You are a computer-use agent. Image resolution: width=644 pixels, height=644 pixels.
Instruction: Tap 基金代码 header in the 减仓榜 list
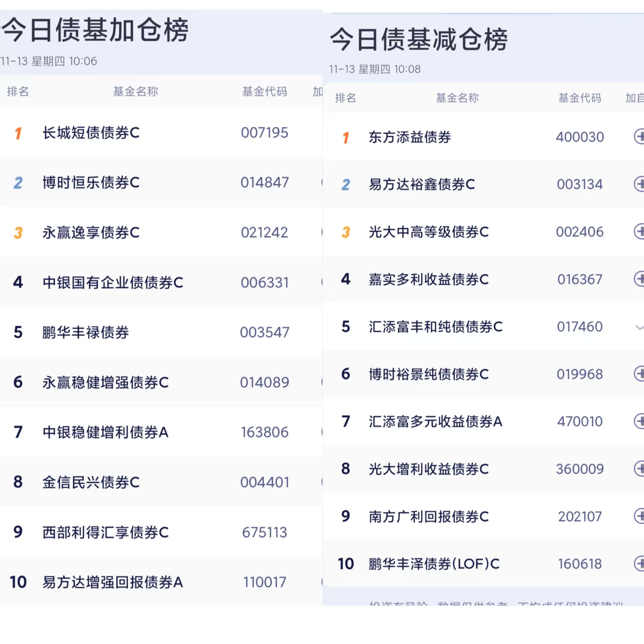coord(580,98)
